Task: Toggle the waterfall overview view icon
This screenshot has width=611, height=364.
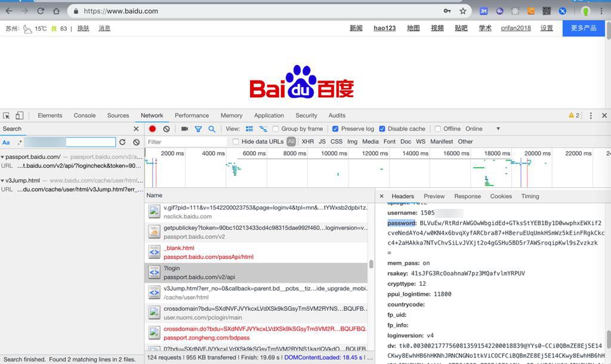Action: click(x=263, y=129)
